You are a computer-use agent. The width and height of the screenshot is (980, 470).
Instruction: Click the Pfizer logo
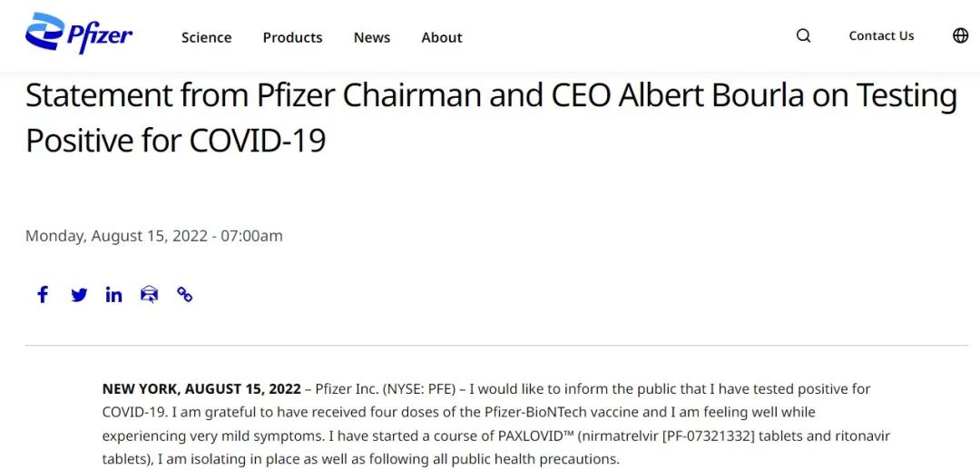[79, 34]
